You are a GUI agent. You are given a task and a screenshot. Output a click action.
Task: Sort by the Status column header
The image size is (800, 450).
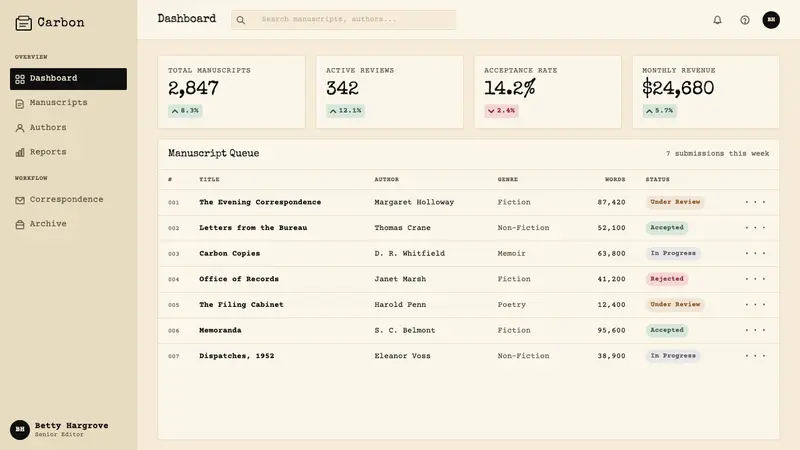pyautogui.click(x=658, y=180)
